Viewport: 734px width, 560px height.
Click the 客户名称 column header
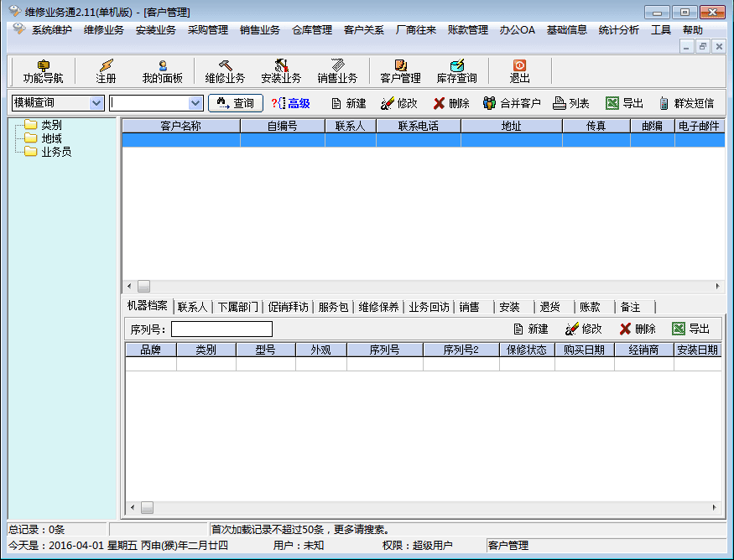180,126
